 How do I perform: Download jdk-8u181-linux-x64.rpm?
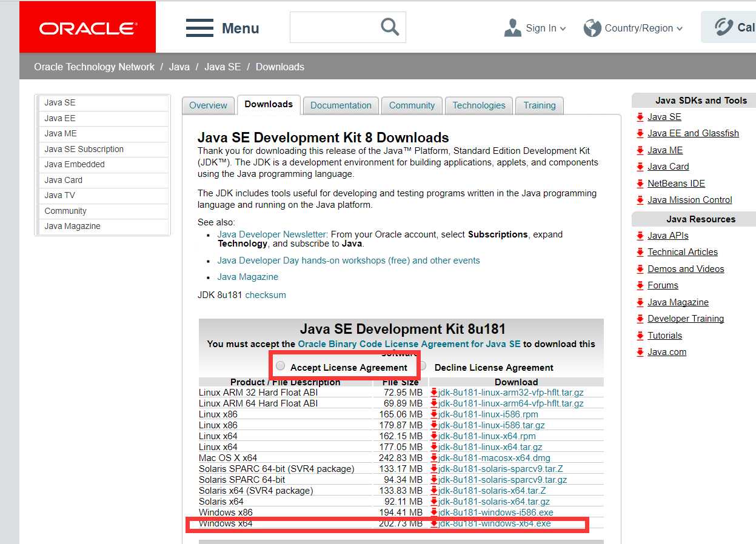[487, 436]
